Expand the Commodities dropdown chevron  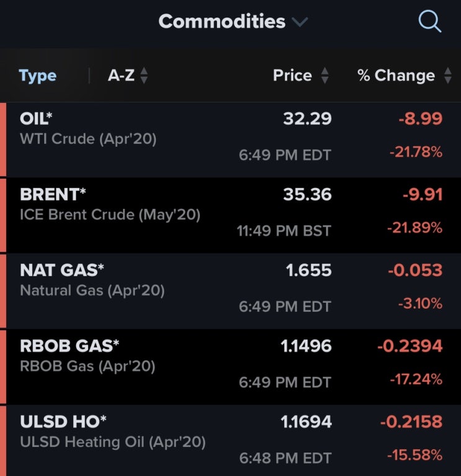300,22
